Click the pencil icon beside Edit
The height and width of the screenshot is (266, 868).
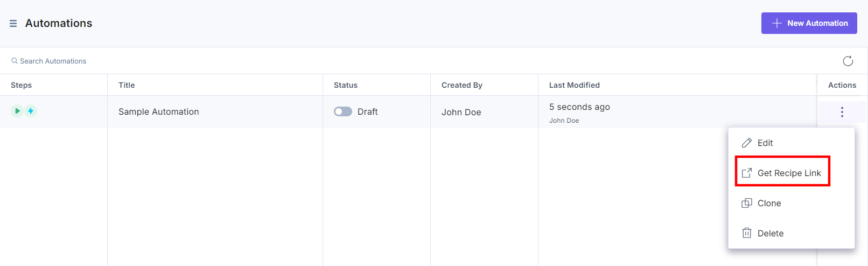pyautogui.click(x=747, y=143)
